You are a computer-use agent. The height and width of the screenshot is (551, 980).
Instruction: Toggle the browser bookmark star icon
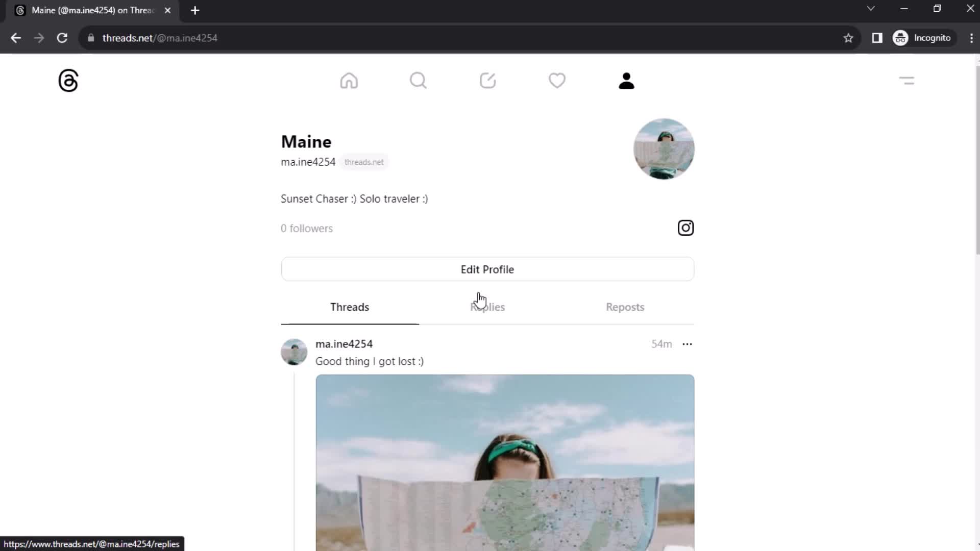tap(848, 38)
